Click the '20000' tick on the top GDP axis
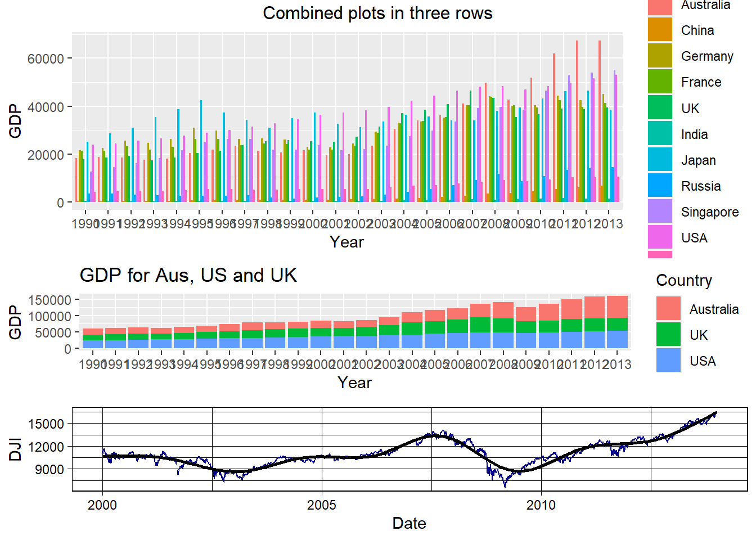The image size is (756, 540). (x=46, y=155)
